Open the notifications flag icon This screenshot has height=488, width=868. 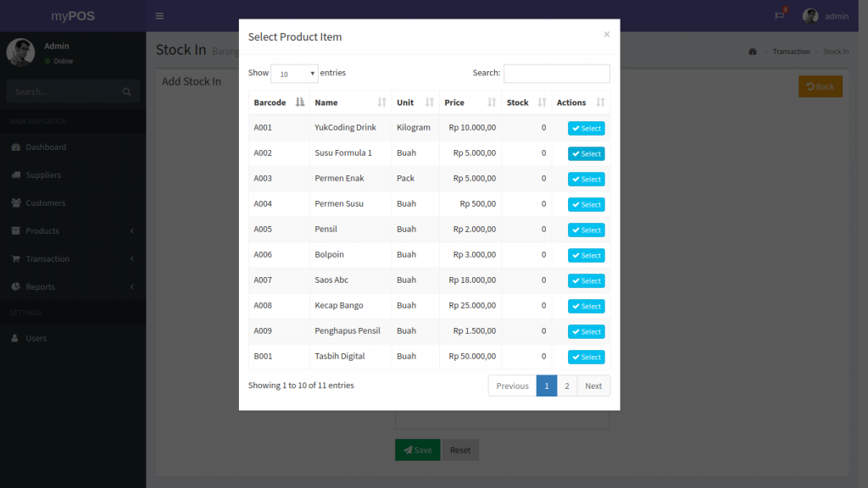[779, 16]
